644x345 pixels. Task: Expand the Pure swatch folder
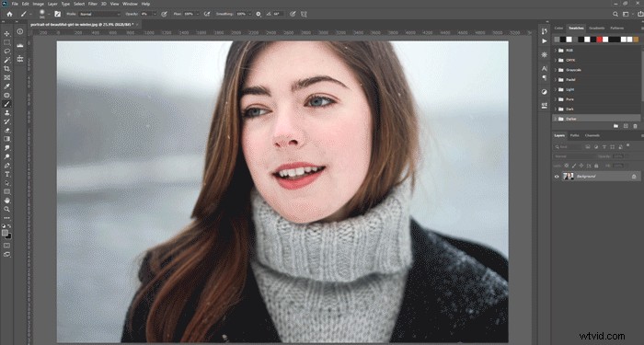click(556, 99)
